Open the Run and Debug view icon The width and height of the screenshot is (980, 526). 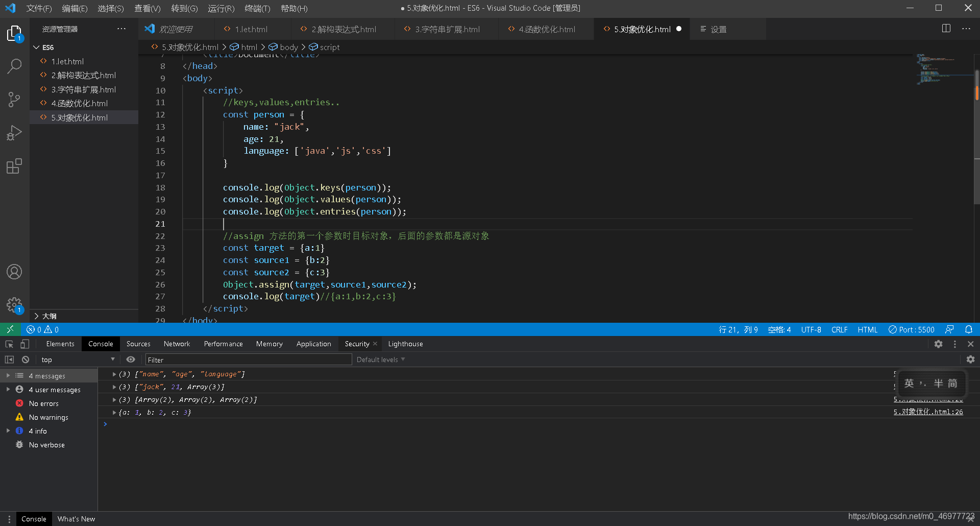(14, 133)
